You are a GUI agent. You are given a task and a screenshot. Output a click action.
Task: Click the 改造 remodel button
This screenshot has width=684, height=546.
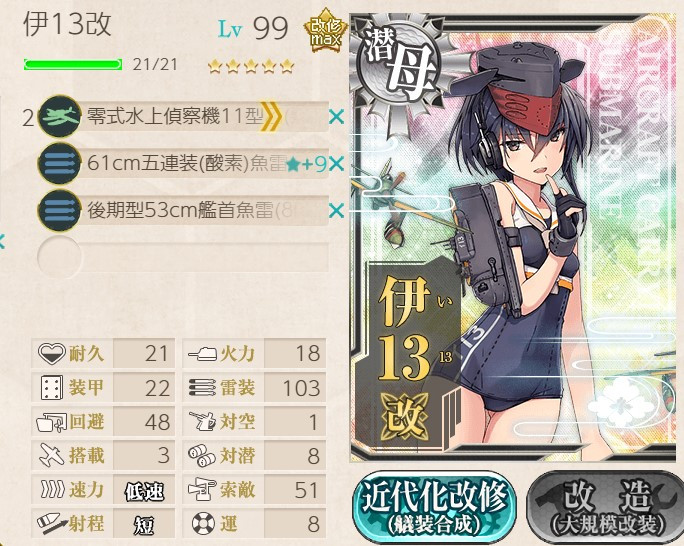coord(606,507)
